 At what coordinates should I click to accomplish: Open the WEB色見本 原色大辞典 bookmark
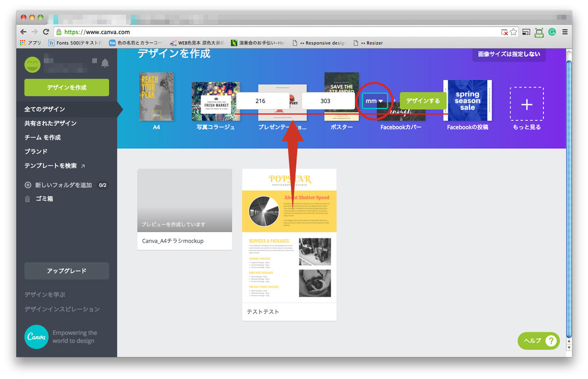pyautogui.click(x=196, y=43)
